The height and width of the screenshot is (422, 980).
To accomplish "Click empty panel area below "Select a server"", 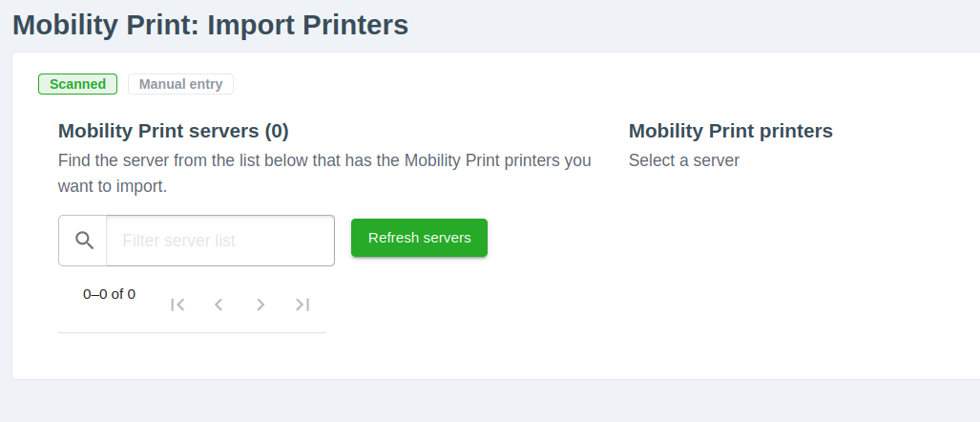I will click(763, 267).
